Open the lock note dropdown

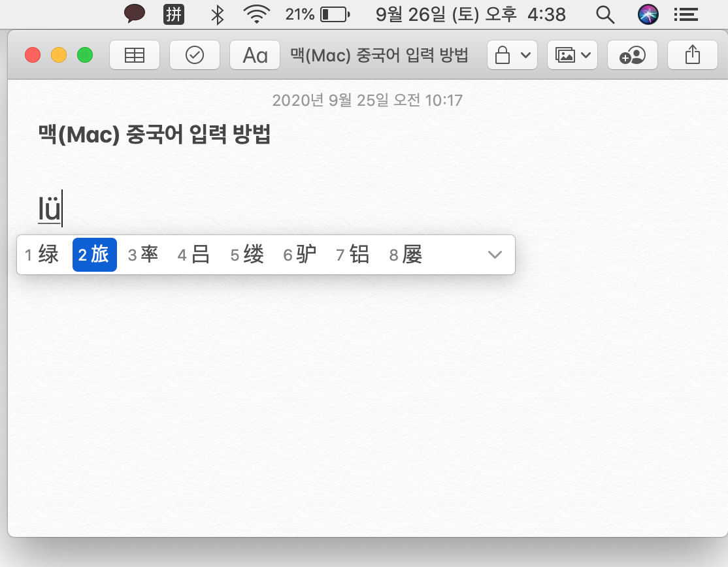(x=512, y=56)
